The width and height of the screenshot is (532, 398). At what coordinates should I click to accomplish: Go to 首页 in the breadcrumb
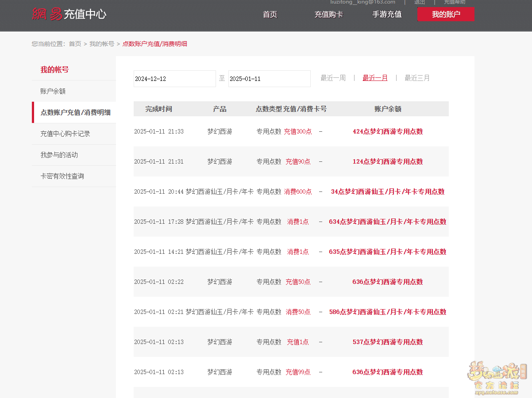click(75, 44)
